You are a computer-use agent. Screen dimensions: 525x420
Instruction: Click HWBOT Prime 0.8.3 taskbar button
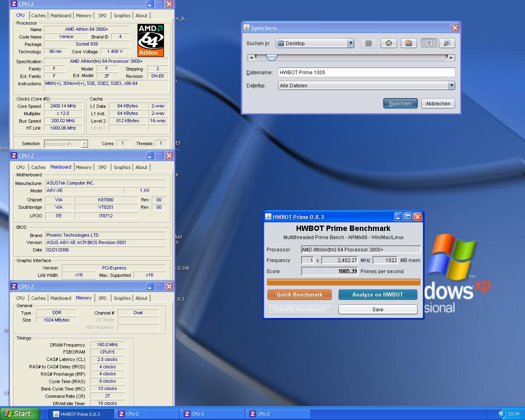81,414
